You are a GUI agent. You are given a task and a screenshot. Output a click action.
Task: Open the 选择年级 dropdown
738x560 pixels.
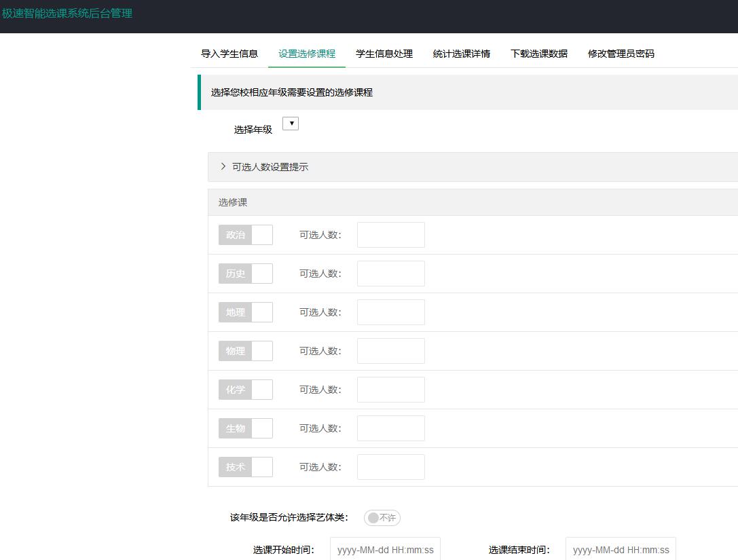click(x=291, y=124)
